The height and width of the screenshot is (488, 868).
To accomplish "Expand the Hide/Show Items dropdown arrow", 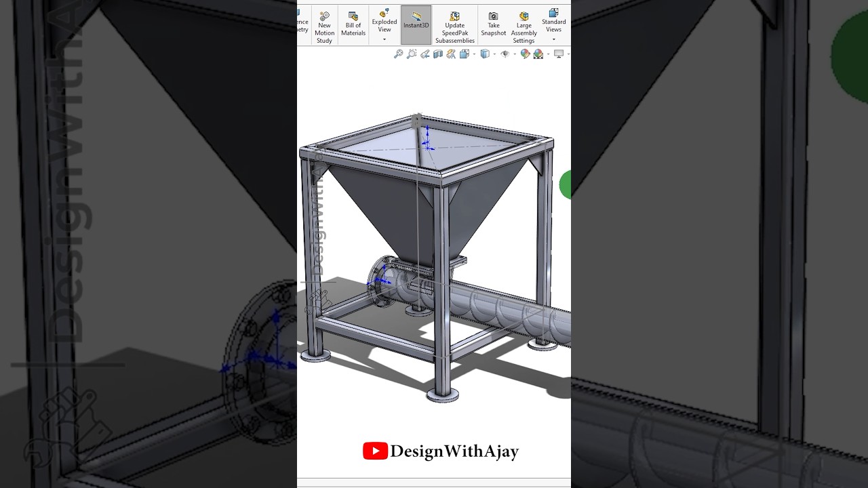I will point(515,54).
